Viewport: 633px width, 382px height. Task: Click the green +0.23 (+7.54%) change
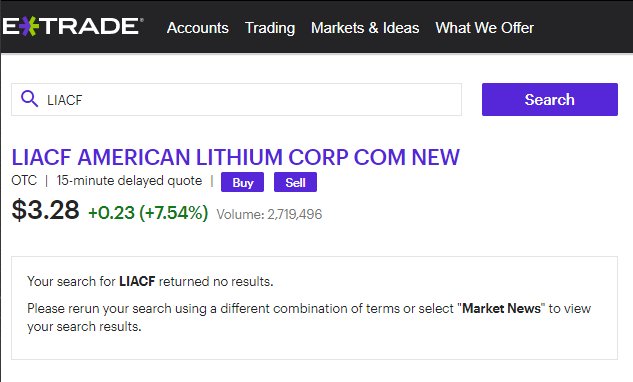[148, 212]
